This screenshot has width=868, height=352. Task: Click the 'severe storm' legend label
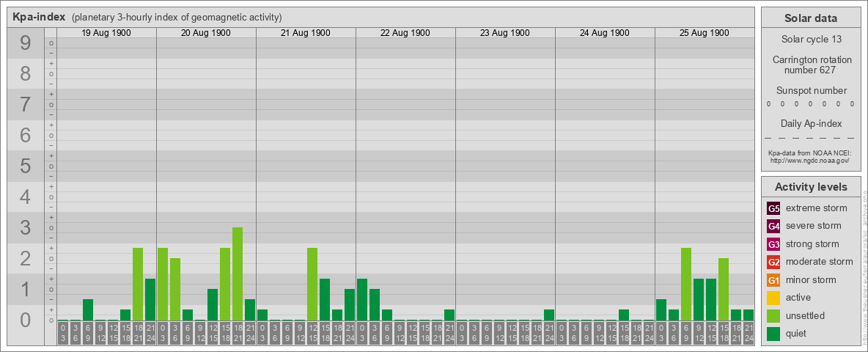click(x=813, y=226)
